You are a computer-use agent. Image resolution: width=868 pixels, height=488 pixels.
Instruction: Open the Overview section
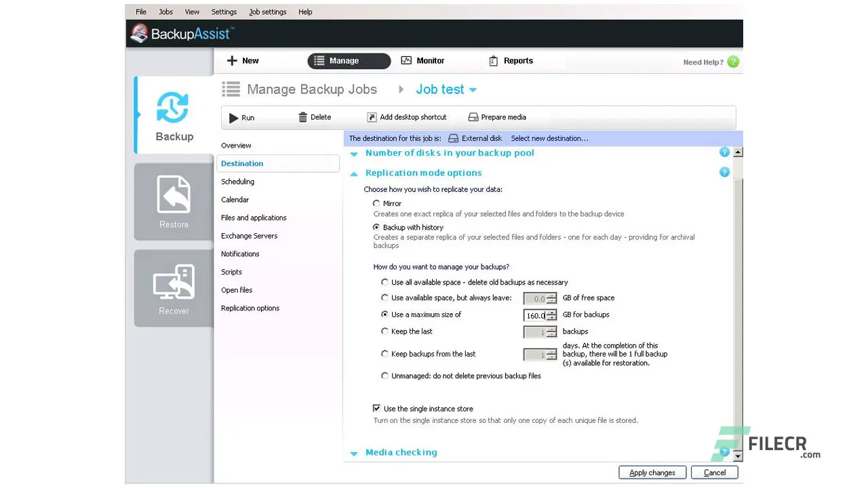point(236,146)
